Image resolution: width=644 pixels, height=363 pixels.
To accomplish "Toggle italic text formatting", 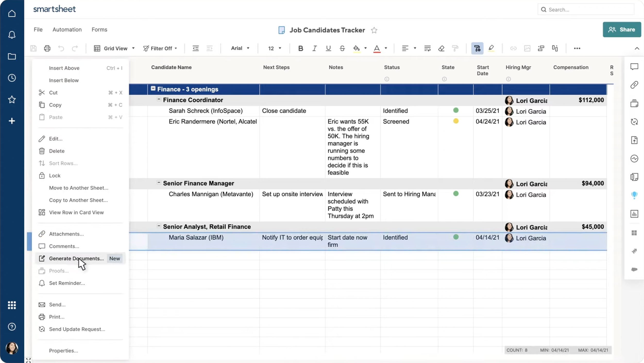I will [x=314, y=48].
